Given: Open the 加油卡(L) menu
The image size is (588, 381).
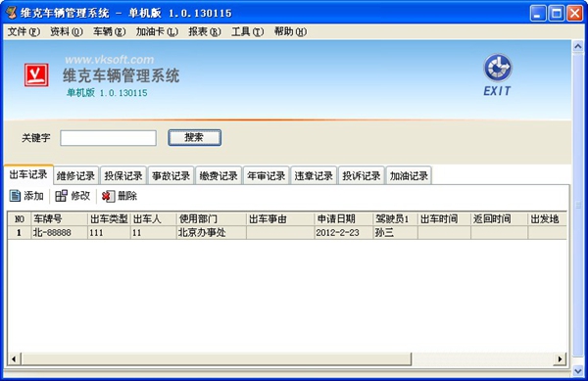Looking at the screenshot, I should [157, 32].
